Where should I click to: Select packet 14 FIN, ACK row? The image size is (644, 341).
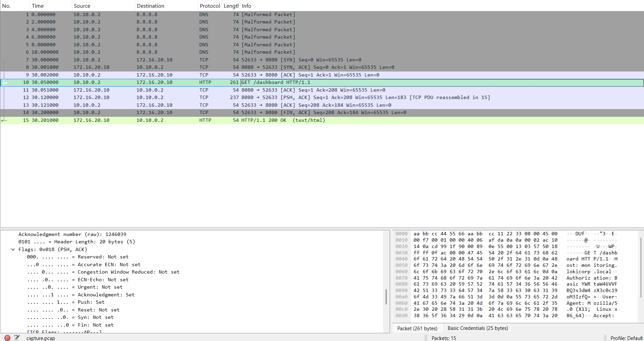pyautogui.click(x=322, y=112)
